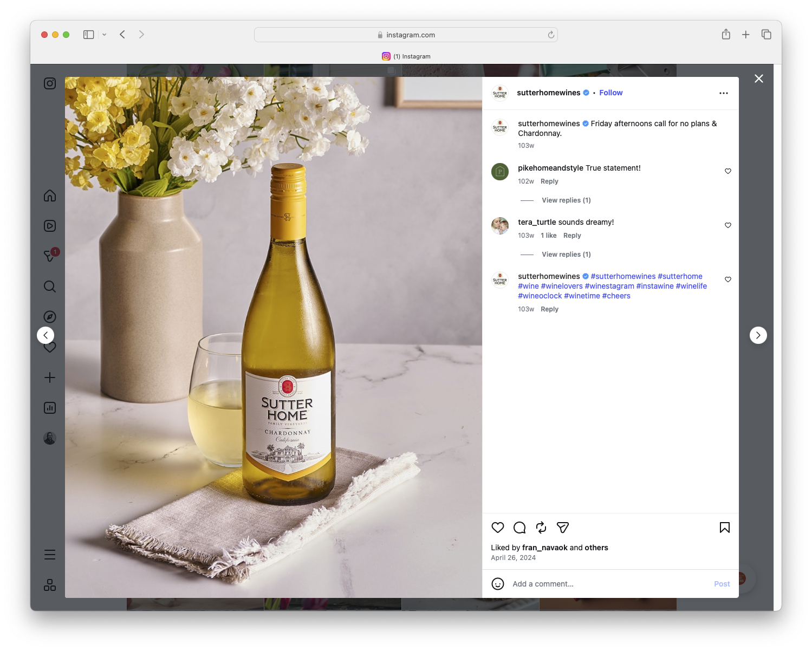Like the hashtags comment by sutterhomewines
The image size is (812, 651).
728,279
